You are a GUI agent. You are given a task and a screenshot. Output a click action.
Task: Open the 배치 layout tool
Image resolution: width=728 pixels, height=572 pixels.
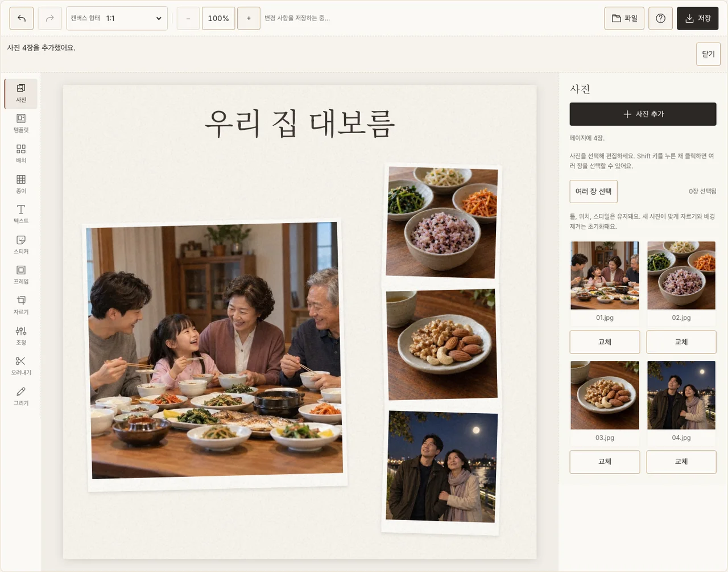(21, 154)
